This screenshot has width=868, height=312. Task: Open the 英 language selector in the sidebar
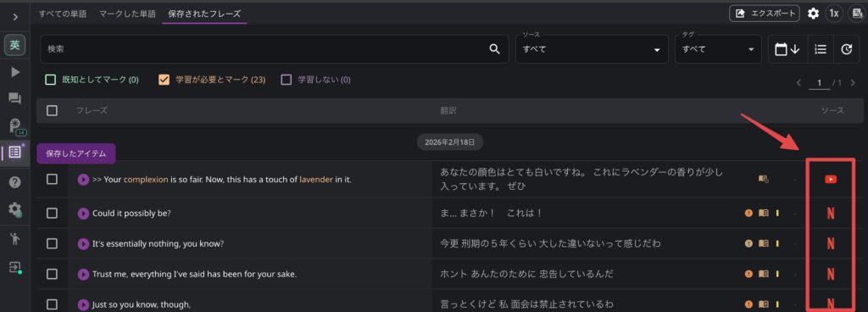pos(15,45)
